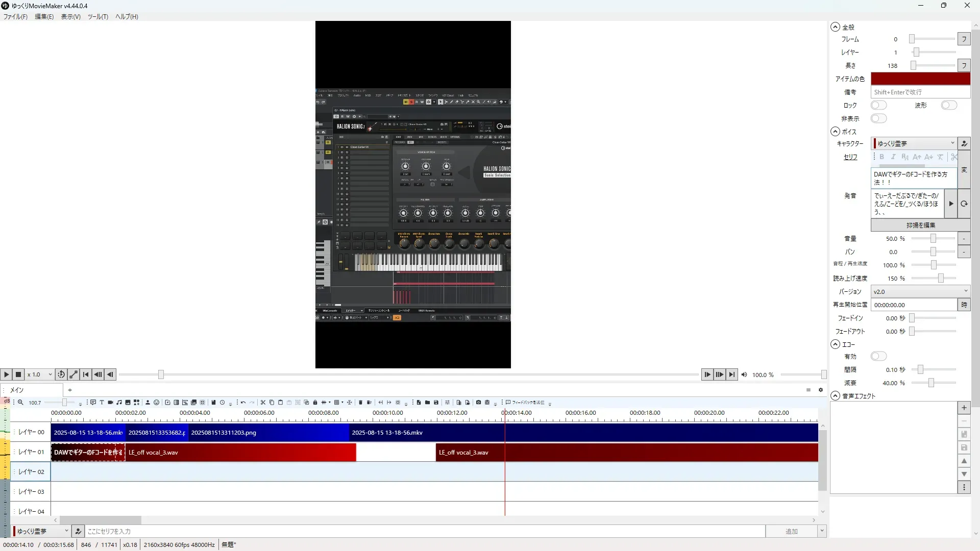
Task: Click the trash delete icon in the timeline toolbar
Action: 360,403
